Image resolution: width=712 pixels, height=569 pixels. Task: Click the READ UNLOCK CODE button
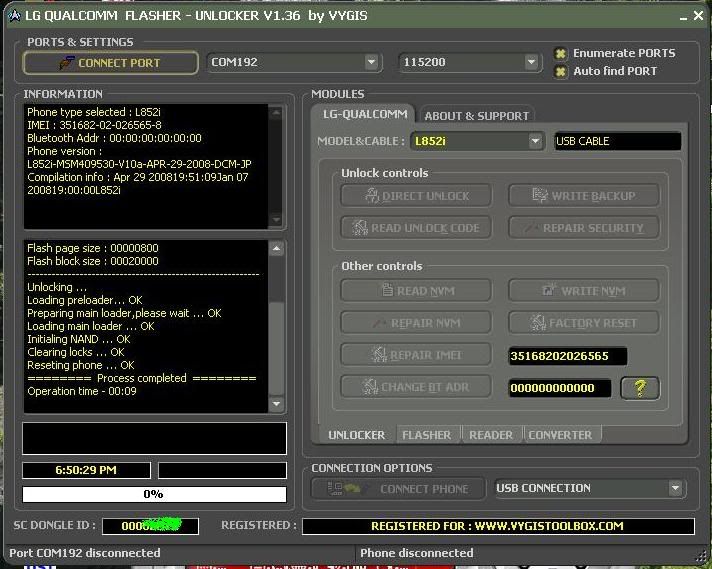coord(416,228)
